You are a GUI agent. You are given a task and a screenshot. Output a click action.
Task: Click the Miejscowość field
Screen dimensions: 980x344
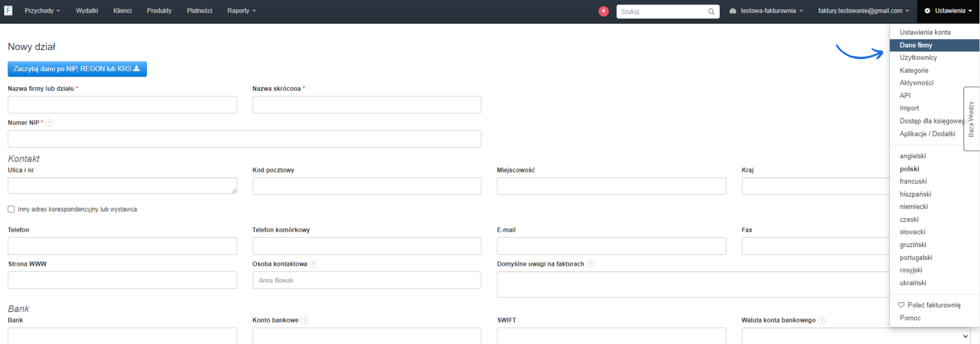pyautogui.click(x=611, y=186)
